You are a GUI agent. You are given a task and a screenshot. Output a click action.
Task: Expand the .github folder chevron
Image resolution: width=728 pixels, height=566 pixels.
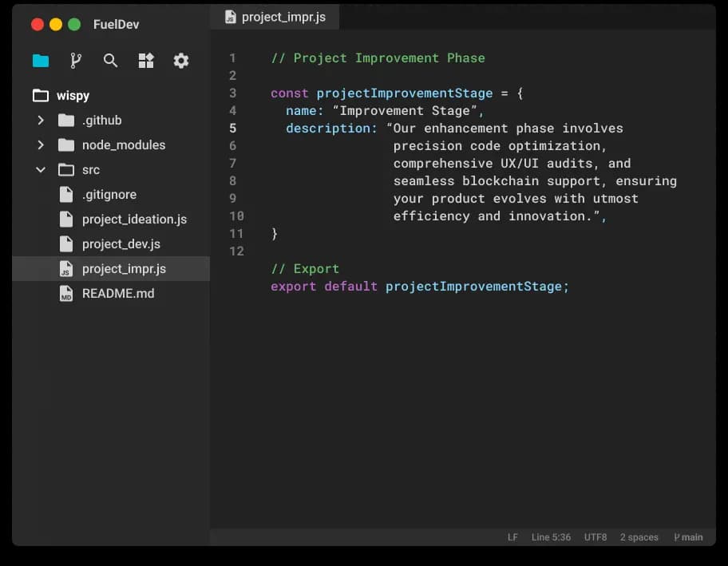pyautogui.click(x=41, y=121)
